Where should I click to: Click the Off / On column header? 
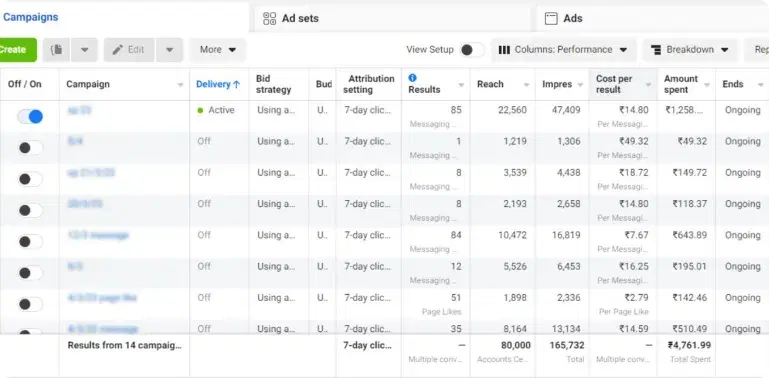[25, 84]
